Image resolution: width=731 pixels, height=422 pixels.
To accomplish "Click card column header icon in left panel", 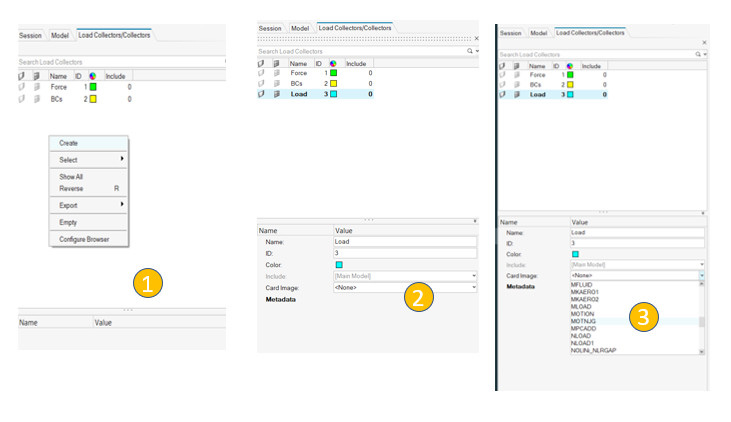I will tap(36, 76).
